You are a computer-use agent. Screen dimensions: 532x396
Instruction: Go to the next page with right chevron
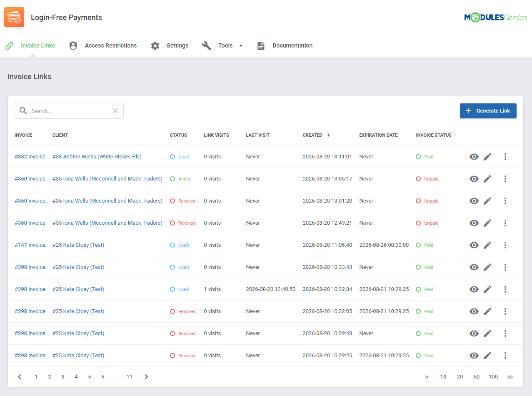click(x=146, y=377)
